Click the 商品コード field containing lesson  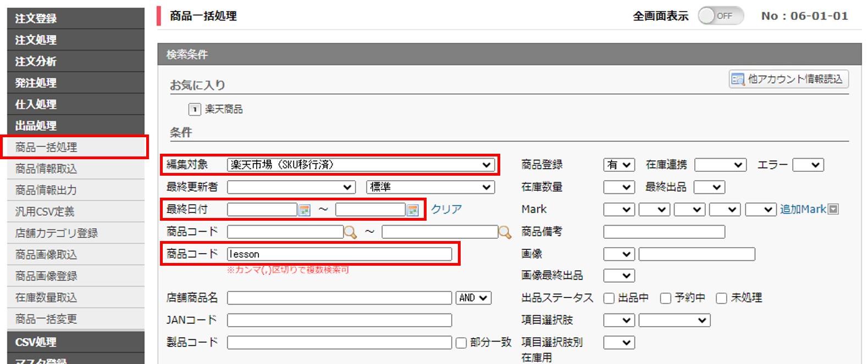[339, 254]
